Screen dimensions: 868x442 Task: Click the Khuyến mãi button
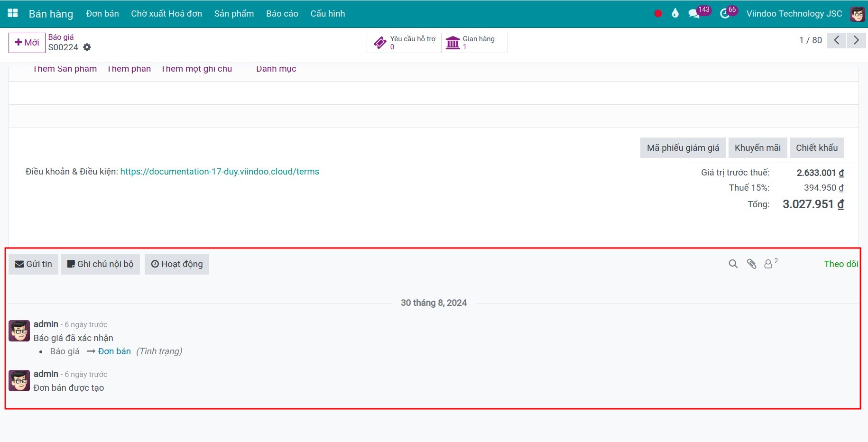[x=757, y=148]
